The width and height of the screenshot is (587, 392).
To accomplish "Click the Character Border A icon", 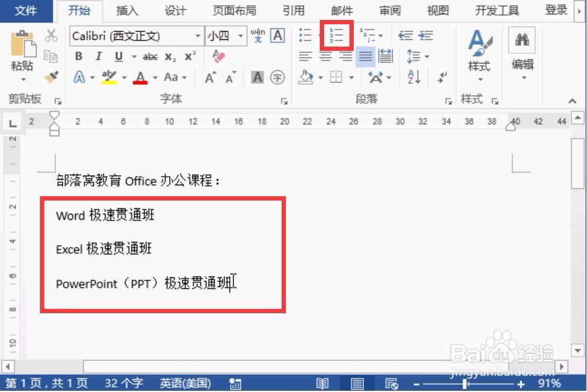I will coord(277,36).
